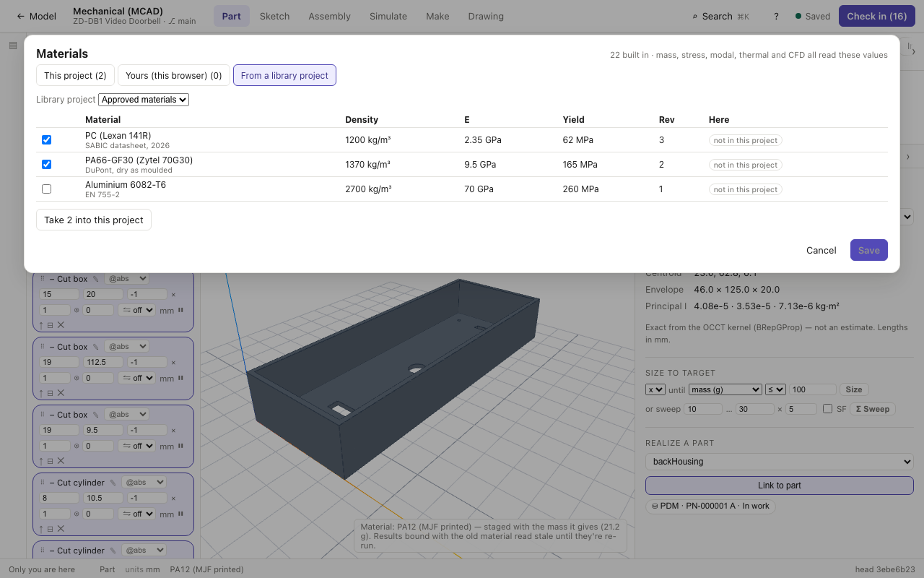Viewport: 924px width, 578px height.
Task: Open the backHousing part dropdown
Action: coord(780,461)
